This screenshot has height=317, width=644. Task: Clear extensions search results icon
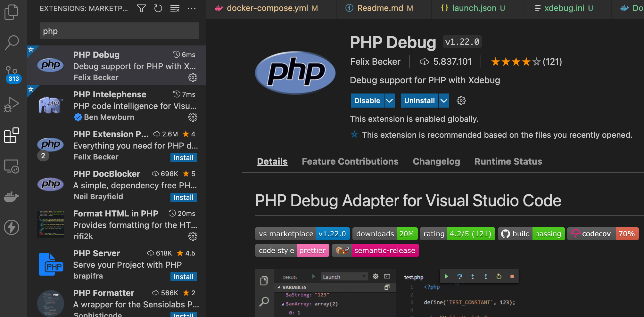click(175, 8)
